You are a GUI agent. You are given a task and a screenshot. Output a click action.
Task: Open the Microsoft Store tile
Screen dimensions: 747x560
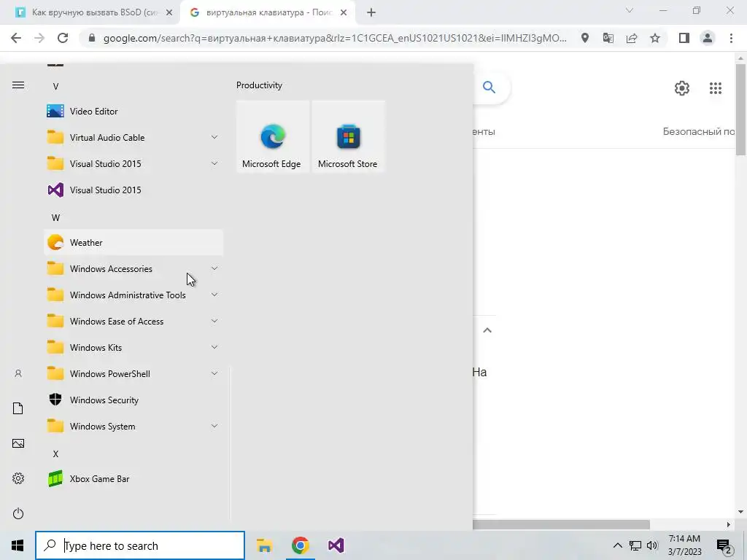point(348,136)
